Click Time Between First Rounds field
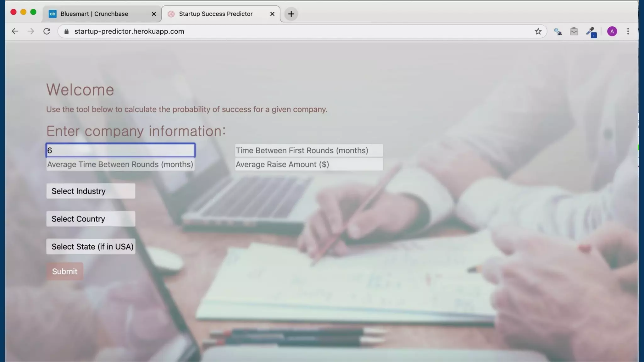The image size is (644, 362). coord(309,151)
